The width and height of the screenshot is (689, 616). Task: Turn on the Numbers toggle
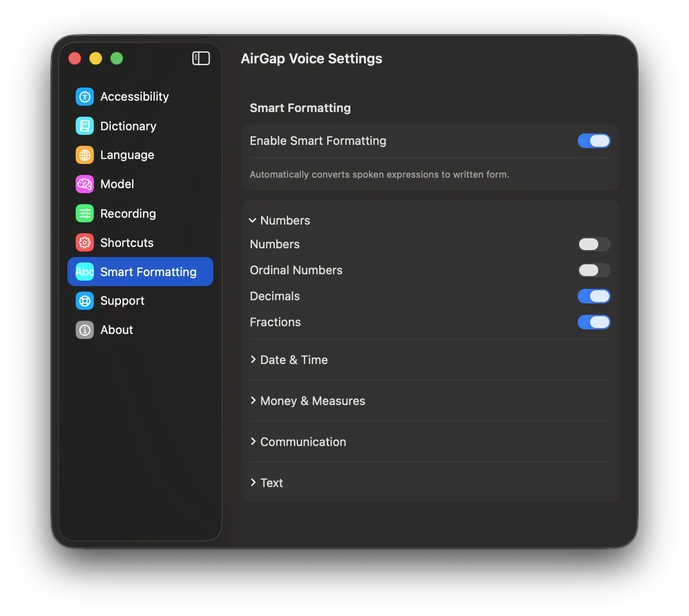point(594,244)
